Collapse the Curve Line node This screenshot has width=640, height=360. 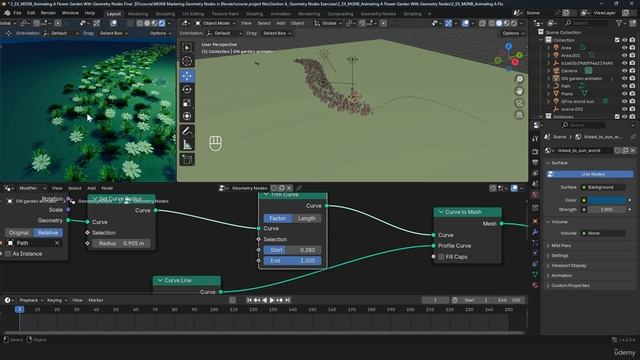[x=160, y=280]
